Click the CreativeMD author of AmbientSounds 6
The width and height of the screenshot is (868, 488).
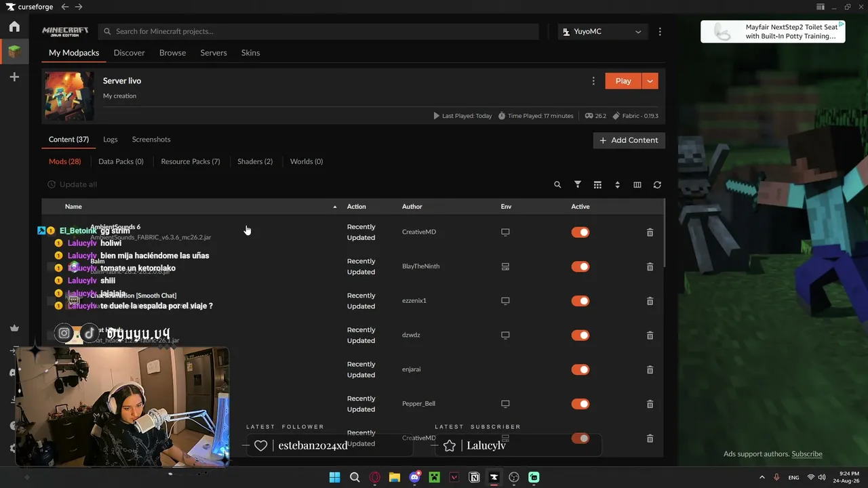[419, 232]
